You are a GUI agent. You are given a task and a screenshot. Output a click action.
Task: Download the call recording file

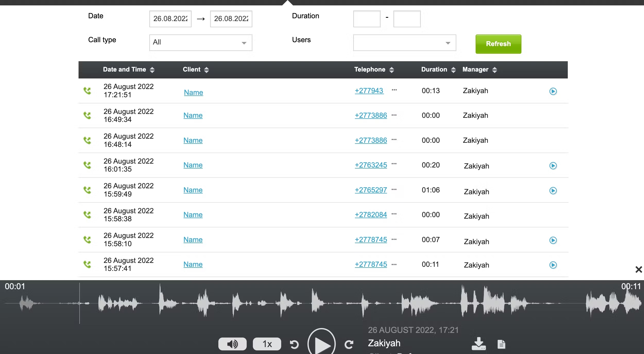(478, 344)
